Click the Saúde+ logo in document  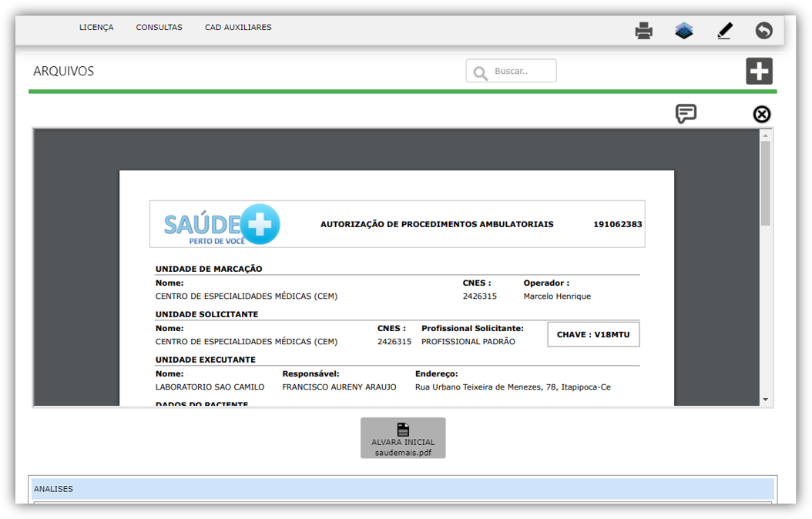(x=222, y=225)
